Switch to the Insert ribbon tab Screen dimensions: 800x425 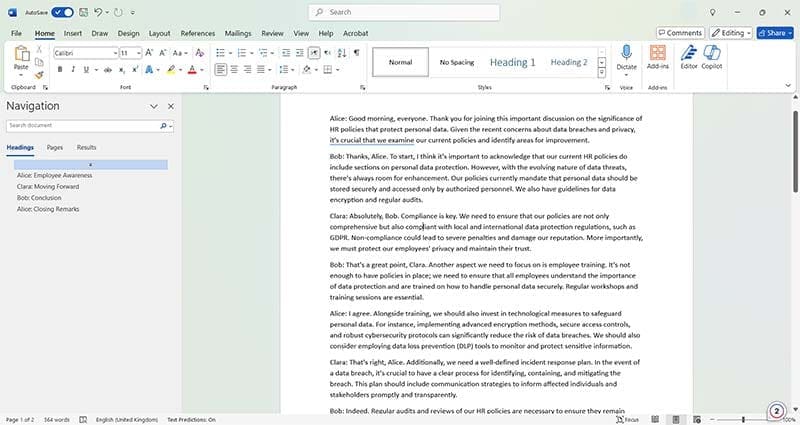point(72,33)
